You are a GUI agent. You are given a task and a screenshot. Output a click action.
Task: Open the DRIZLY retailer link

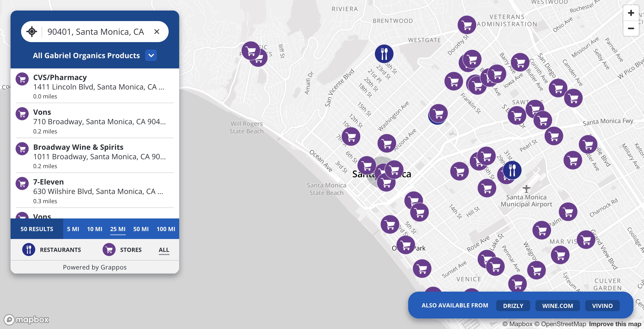tap(513, 306)
